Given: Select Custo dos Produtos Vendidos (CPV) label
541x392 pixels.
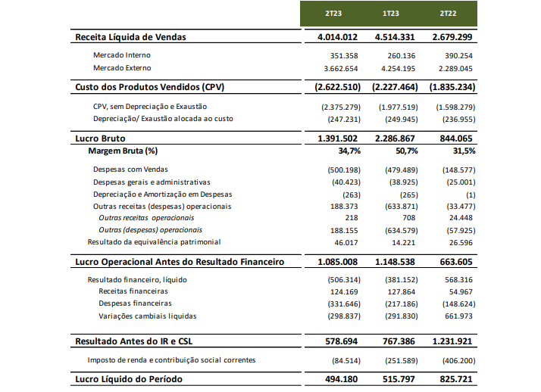Looking at the screenshot, I should coord(149,87).
